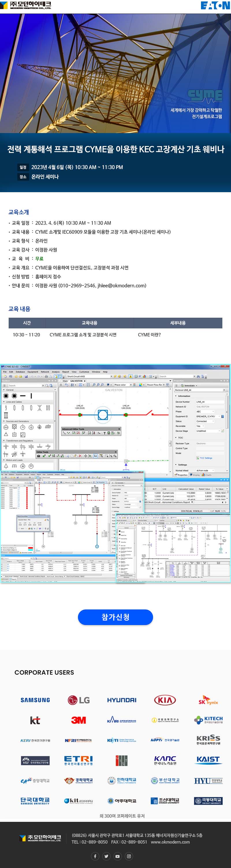Open the Twitter icon in the footer
This screenshot has width=231, height=868.
pyautogui.click(x=106, y=856)
